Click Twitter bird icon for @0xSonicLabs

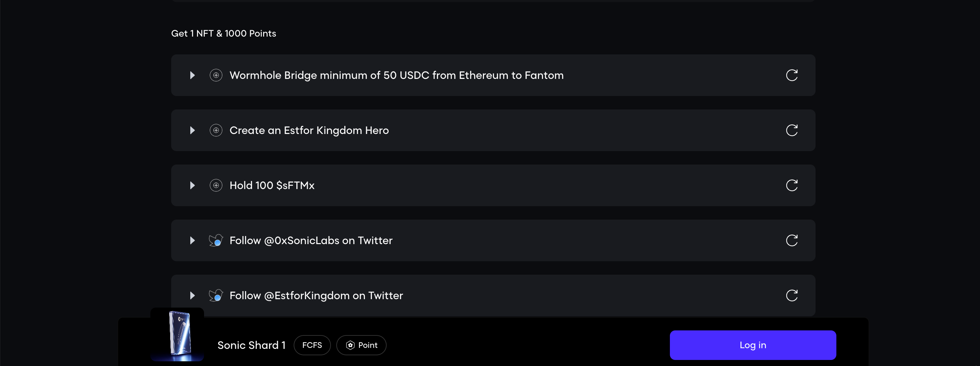coord(216,240)
